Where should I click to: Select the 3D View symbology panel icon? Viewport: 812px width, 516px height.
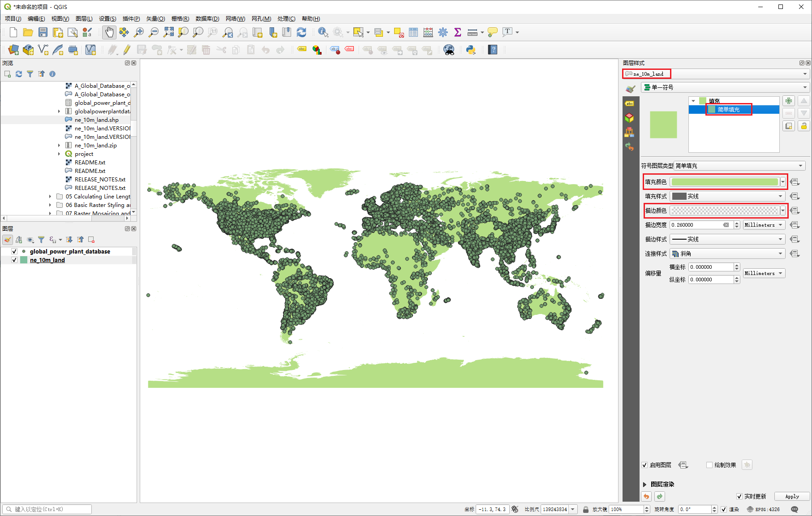[x=630, y=117]
